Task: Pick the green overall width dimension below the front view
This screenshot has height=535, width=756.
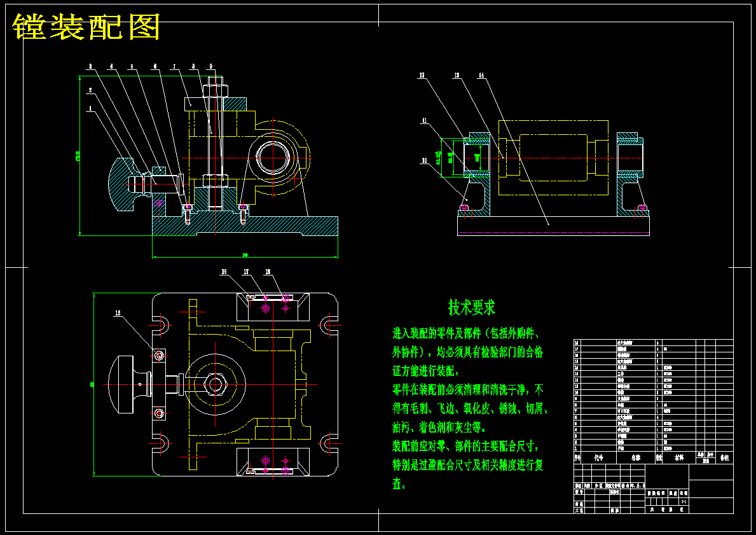Action: tap(245, 256)
